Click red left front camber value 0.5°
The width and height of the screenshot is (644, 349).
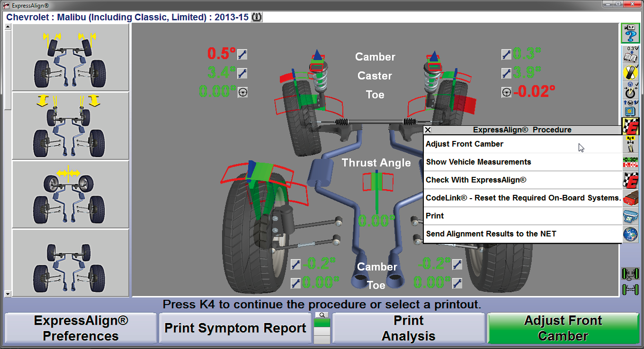point(222,54)
